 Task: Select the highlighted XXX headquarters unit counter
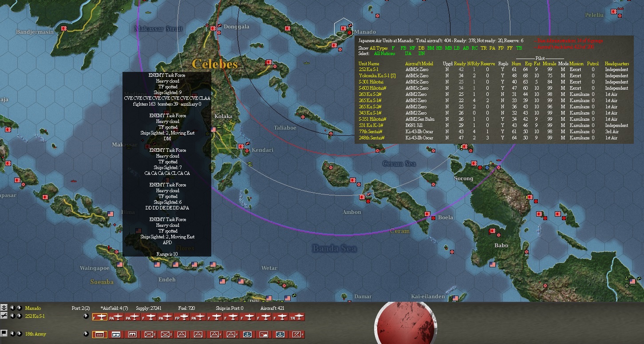coord(99,334)
